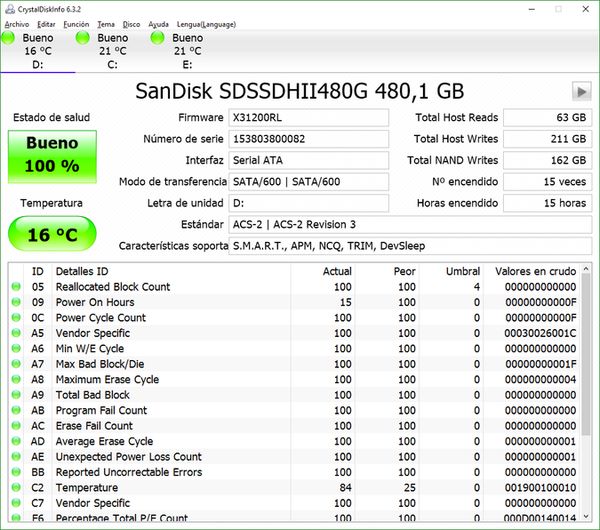Click green health icon for drive C:

(x=83, y=38)
